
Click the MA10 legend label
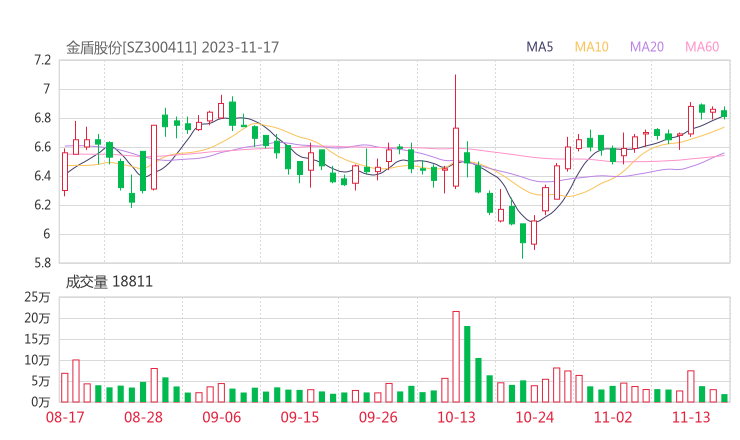click(591, 47)
